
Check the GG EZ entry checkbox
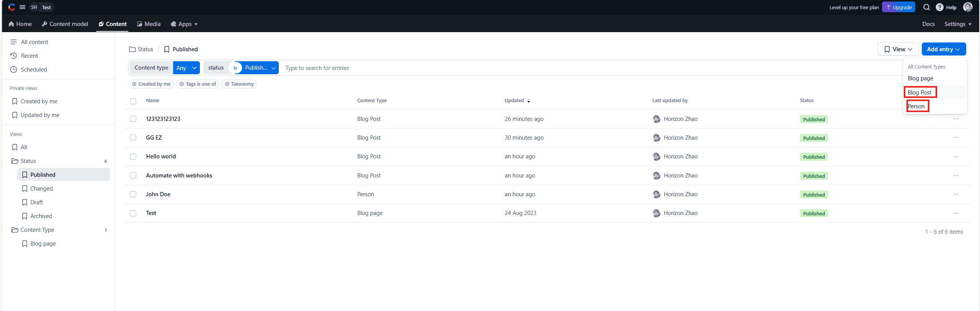click(133, 138)
